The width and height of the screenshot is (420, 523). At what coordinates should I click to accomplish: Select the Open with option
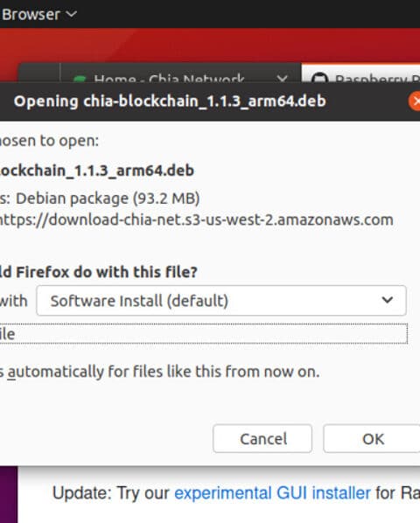pyautogui.click(x=13, y=301)
